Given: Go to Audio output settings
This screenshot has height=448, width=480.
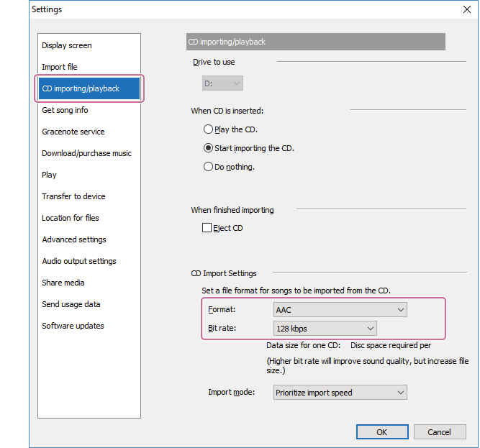Looking at the screenshot, I should [x=79, y=261].
